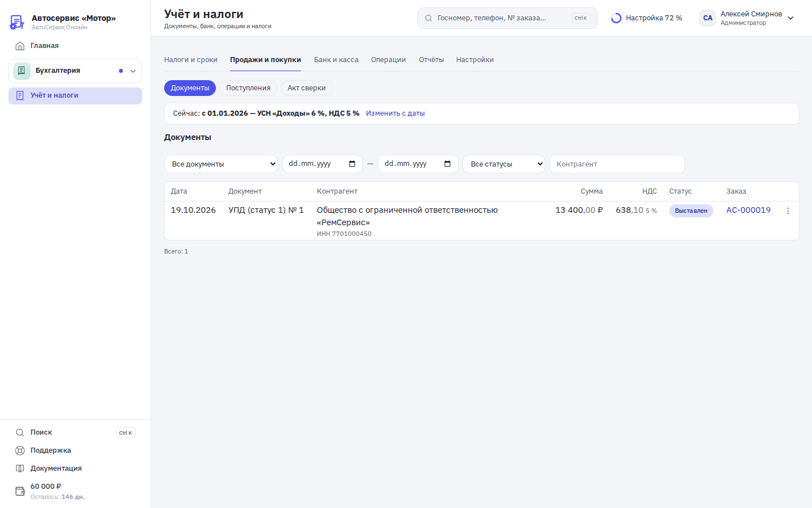Click the document cell УПД (статус 1) № 1

click(x=266, y=210)
